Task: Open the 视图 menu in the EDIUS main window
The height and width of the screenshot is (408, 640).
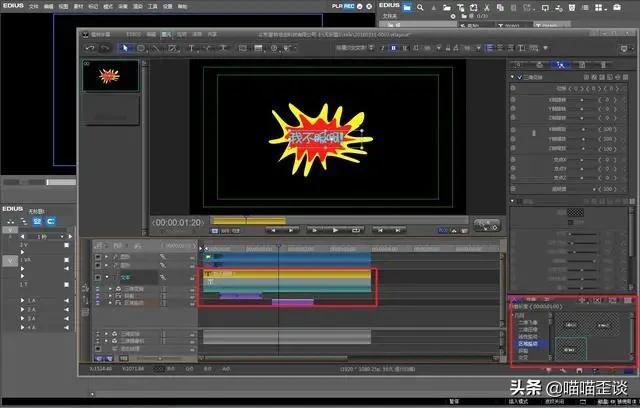Action: [x=63, y=7]
